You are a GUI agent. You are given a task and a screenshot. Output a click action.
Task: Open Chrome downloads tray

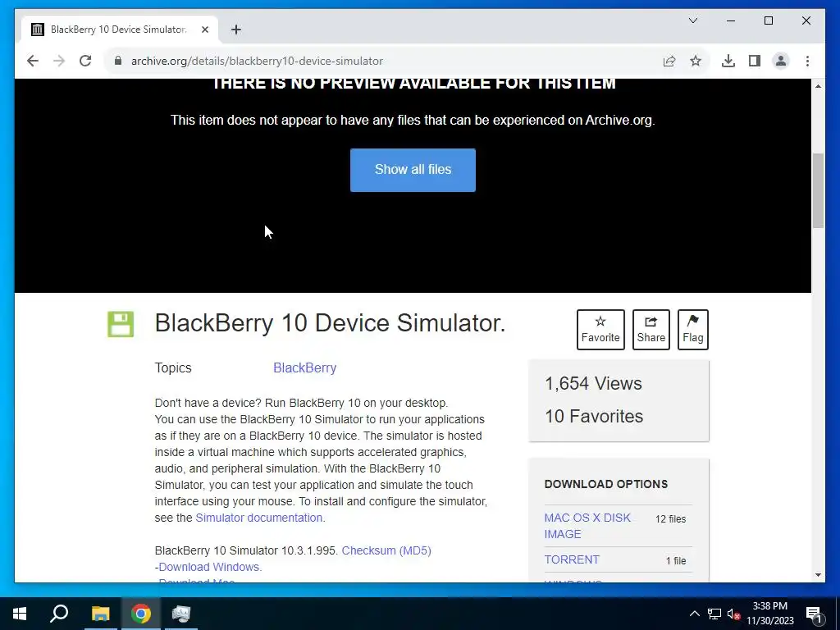728,61
